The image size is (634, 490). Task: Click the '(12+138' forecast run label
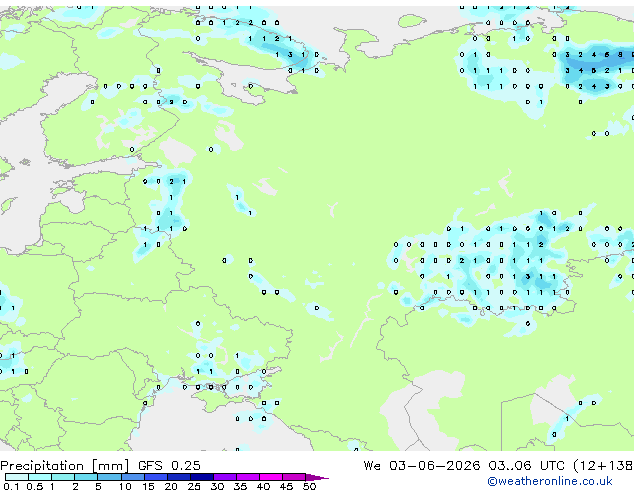pos(603,466)
